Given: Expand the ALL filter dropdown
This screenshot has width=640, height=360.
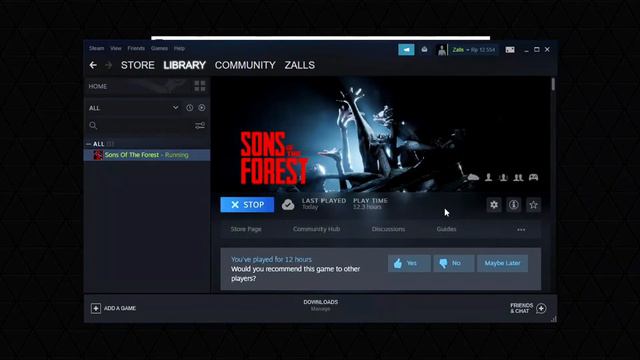Looking at the screenshot, I should click(175, 108).
